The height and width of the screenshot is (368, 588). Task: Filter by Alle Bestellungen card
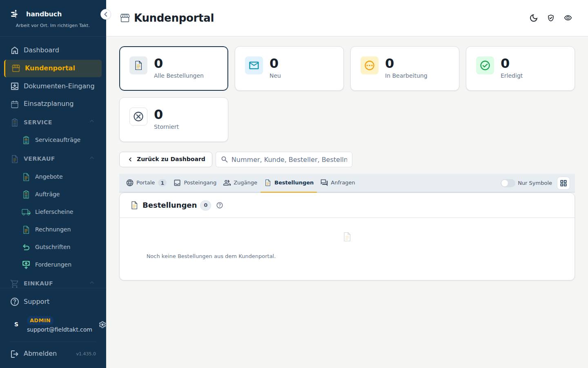(174, 68)
